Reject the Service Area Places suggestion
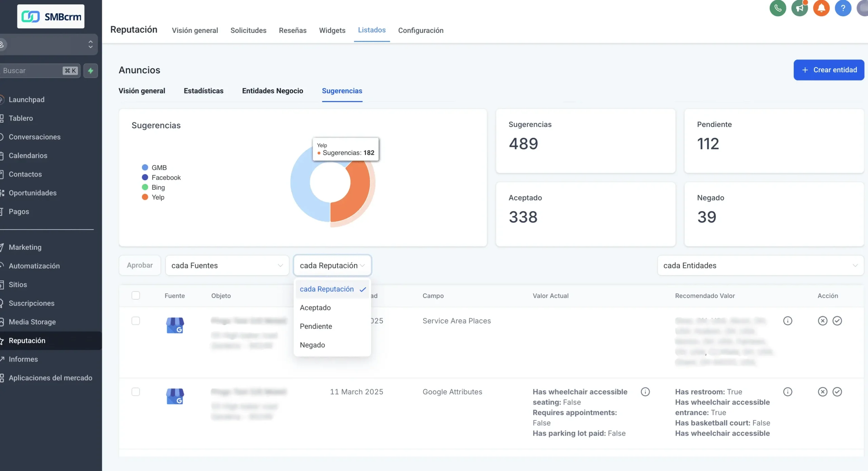 click(x=823, y=321)
